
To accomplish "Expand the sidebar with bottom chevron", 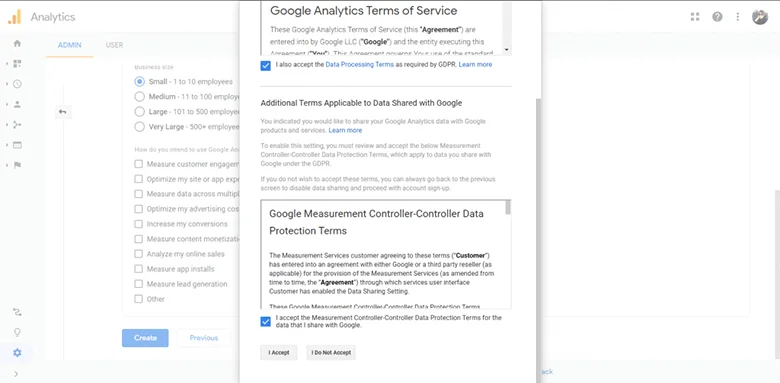I will [16, 374].
